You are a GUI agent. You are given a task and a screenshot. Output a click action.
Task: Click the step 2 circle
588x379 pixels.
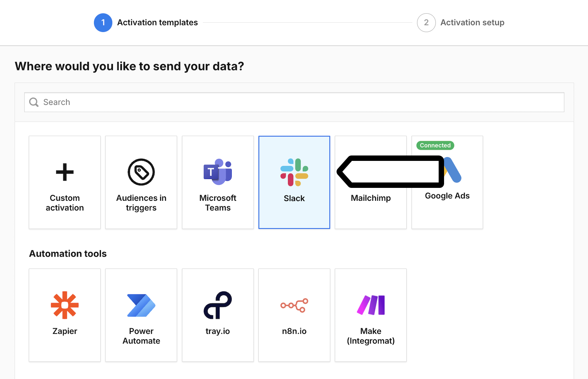coord(426,23)
